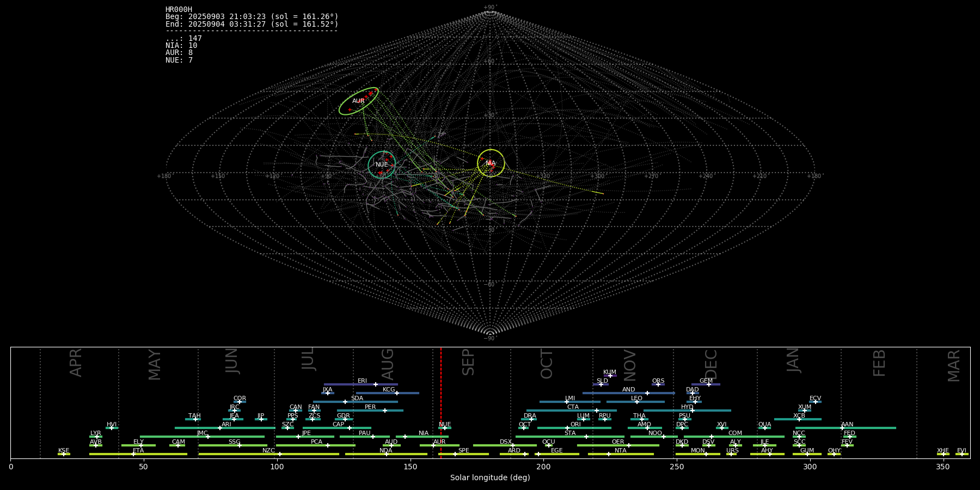Click the 350 tick on the solar longitude axis

(944, 467)
